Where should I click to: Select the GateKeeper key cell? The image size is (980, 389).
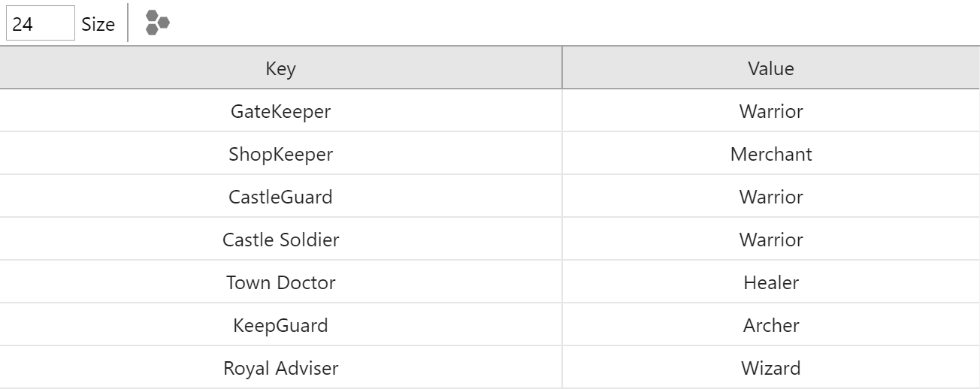(x=280, y=111)
